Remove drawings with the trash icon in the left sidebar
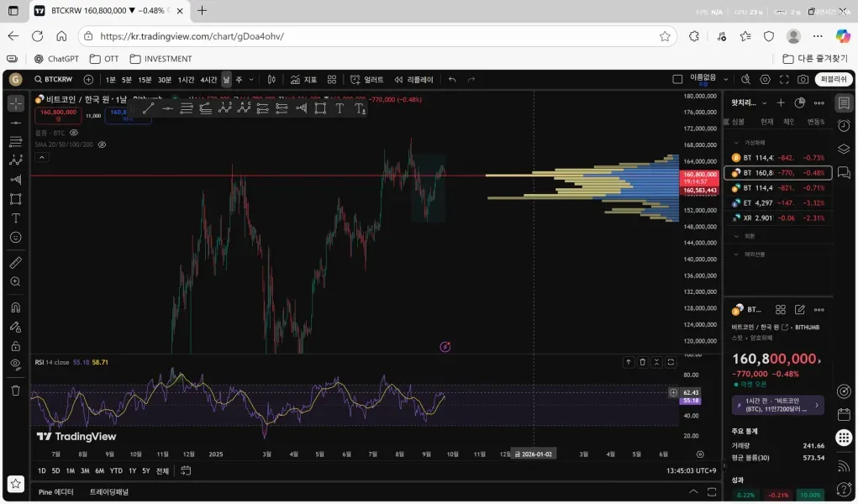 16,391
